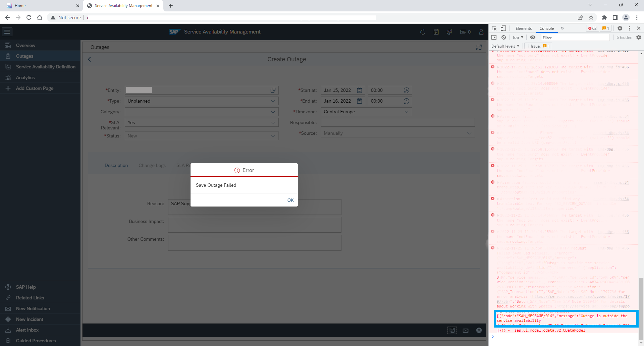Open Chrome extensions puzzle icon
The image size is (644, 346).
(604, 17)
